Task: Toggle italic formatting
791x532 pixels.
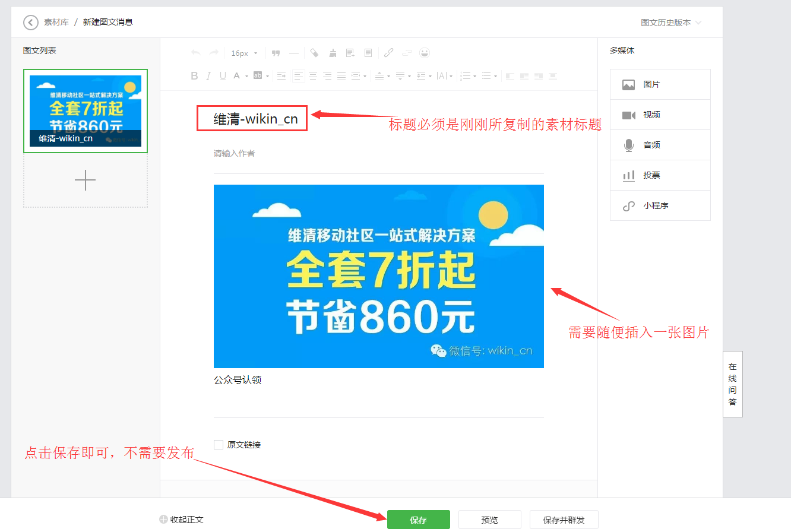Action: coord(208,76)
